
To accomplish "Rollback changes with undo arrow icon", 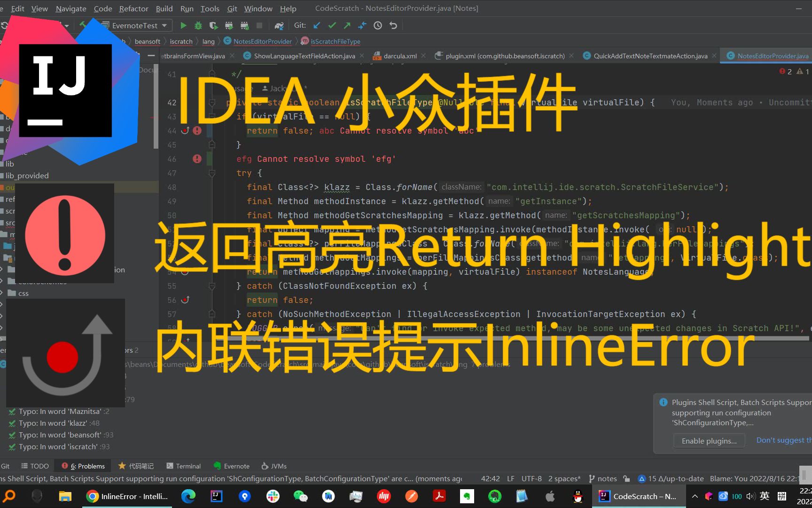I will [393, 25].
